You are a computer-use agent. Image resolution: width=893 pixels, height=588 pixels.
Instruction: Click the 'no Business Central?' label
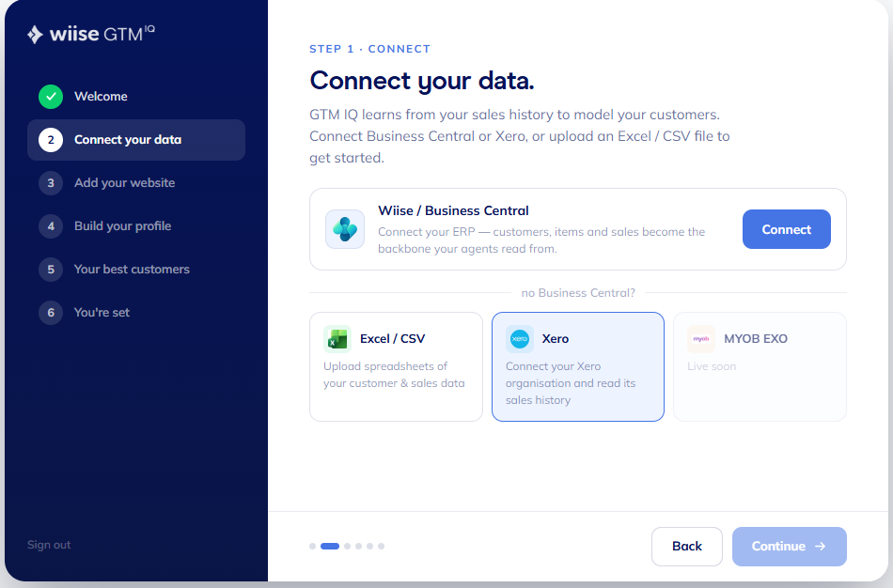[x=578, y=293]
